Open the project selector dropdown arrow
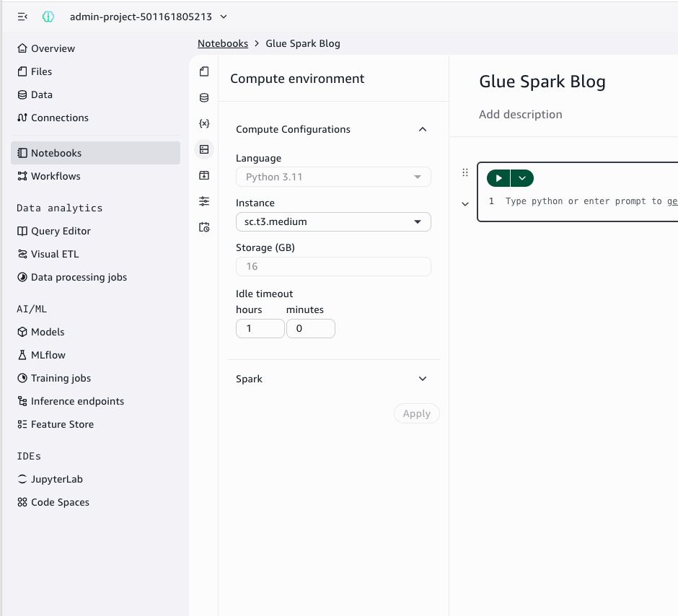The width and height of the screenshot is (678, 616). point(224,17)
